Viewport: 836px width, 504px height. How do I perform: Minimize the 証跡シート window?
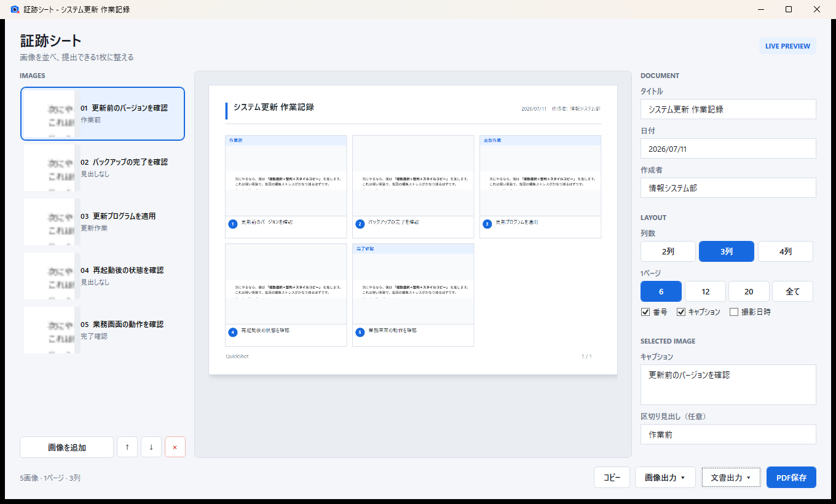[760, 9]
